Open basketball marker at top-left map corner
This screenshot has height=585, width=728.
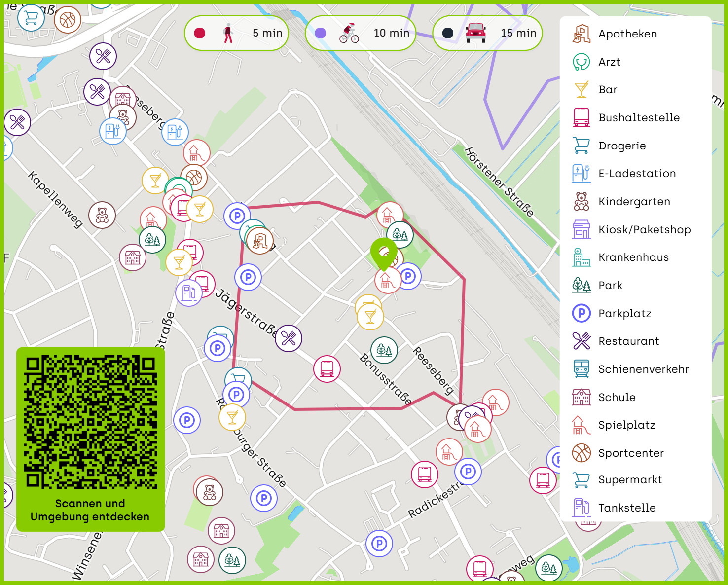[68, 20]
